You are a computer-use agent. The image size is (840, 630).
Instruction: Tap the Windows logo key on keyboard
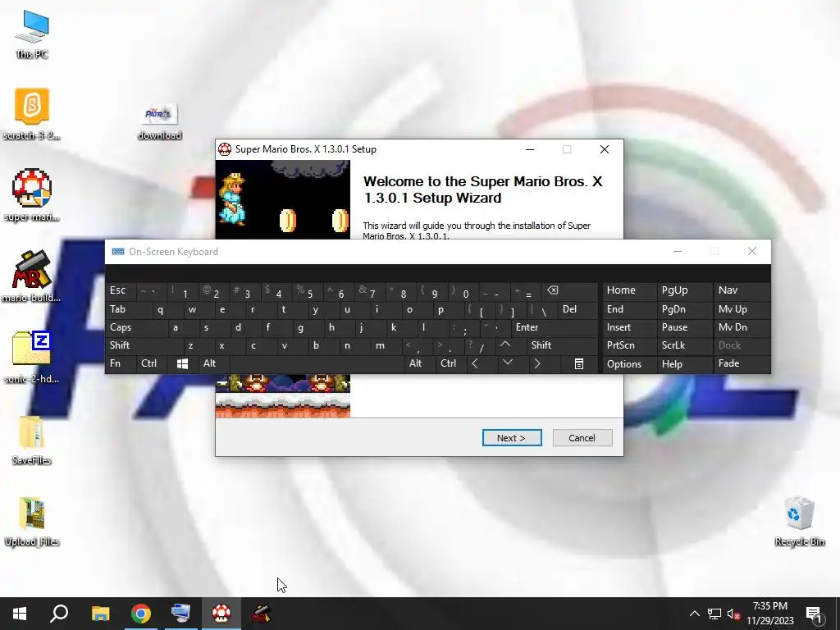[x=182, y=363]
